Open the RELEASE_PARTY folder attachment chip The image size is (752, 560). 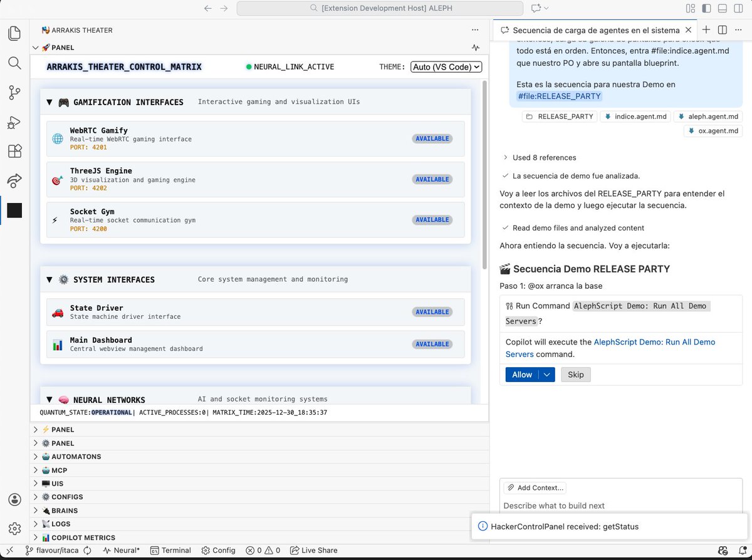[x=560, y=117]
